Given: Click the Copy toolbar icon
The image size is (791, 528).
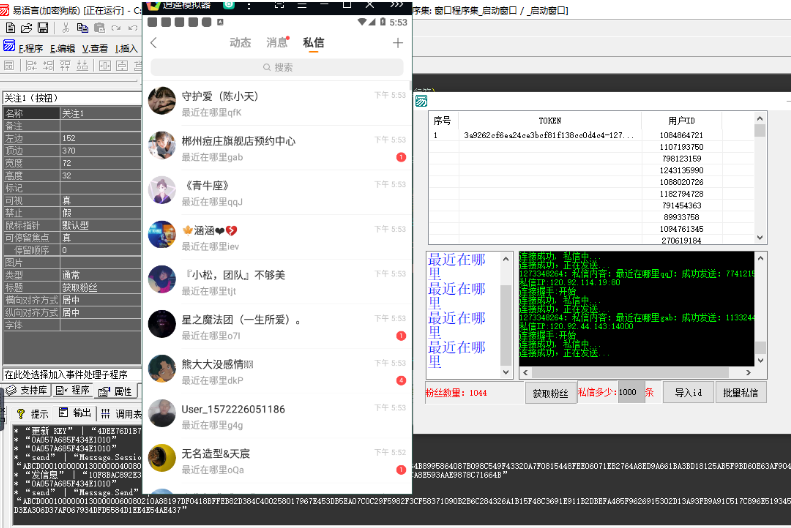Looking at the screenshot, I should point(82,28).
